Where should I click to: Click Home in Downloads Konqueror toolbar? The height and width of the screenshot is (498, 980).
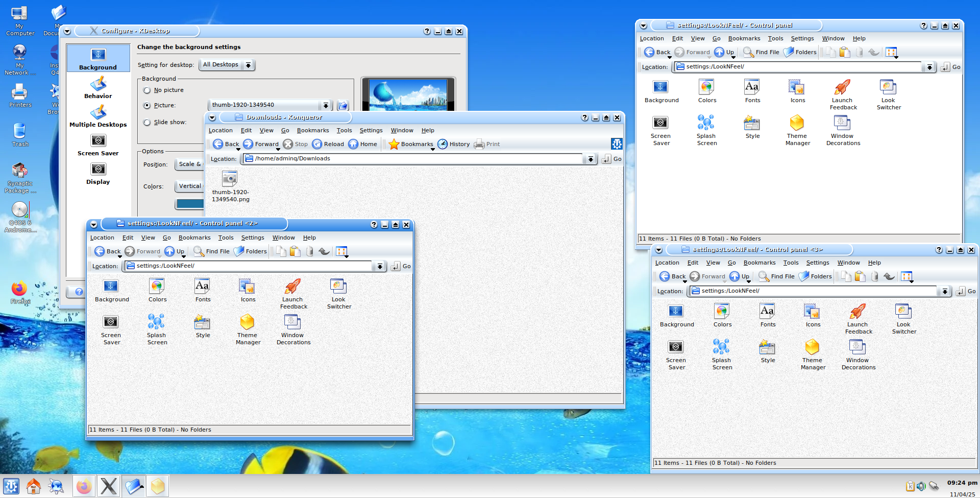coord(363,144)
